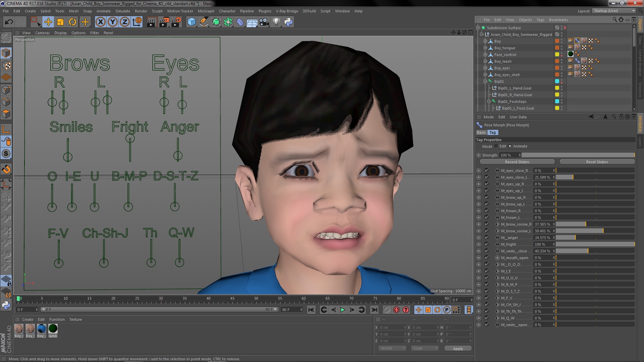Click the Apply coordinates button
The image size is (644, 362).
[x=458, y=349]
